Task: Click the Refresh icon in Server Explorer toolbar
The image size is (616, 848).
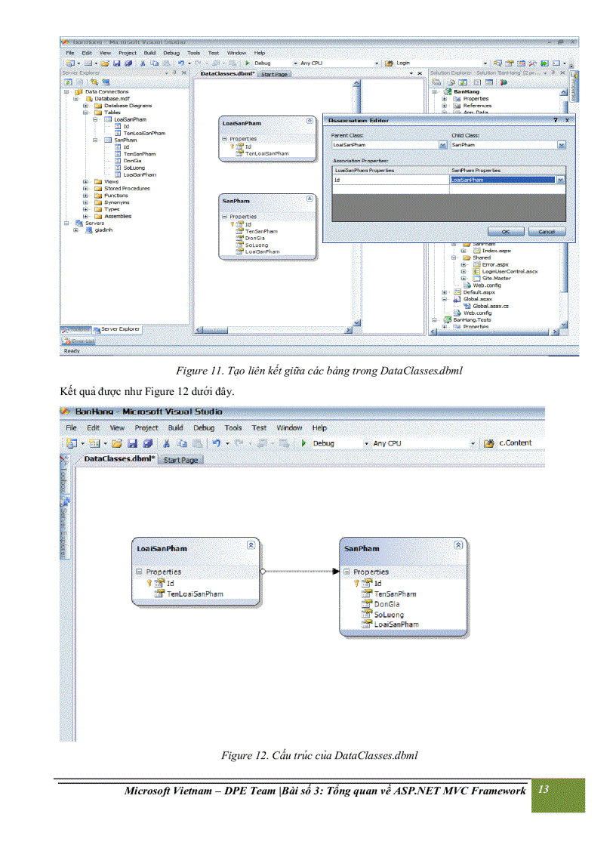Action: (x=68, y=80)
